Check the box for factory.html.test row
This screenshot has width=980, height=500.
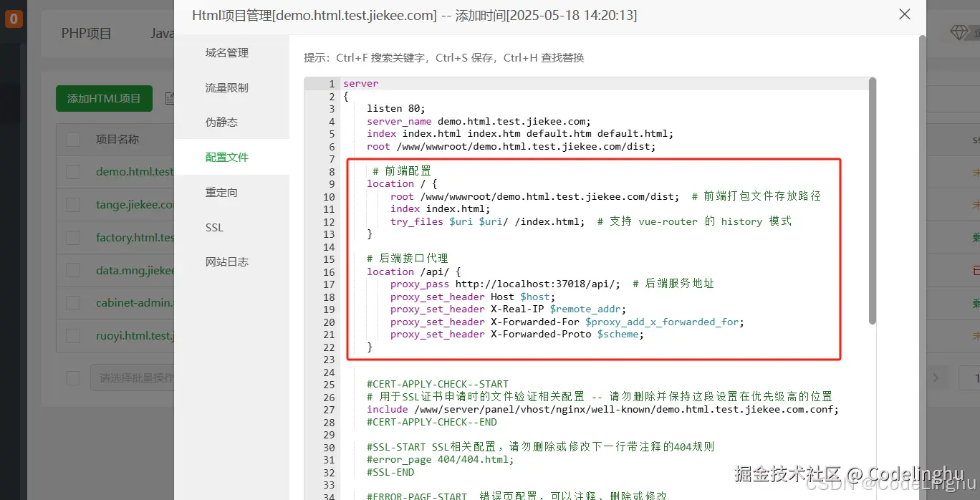pos(73,237)
